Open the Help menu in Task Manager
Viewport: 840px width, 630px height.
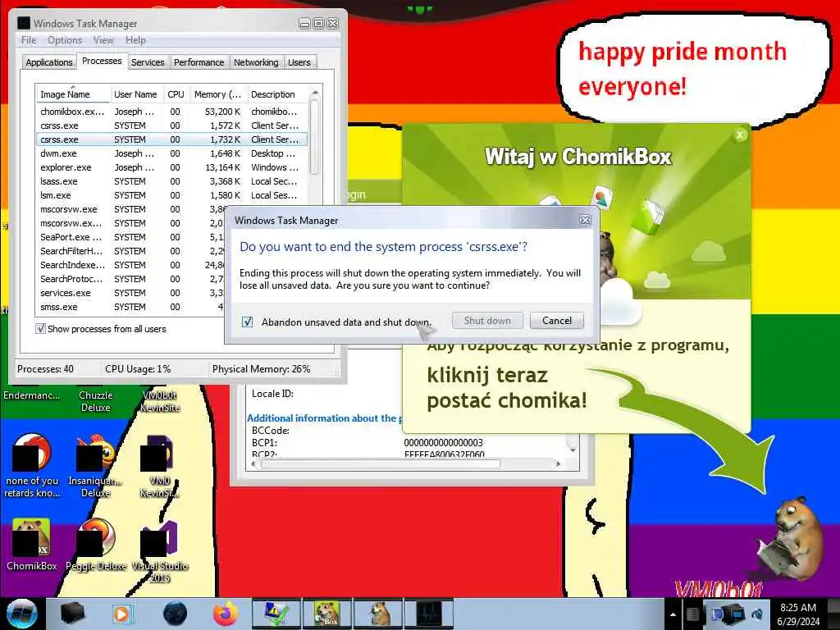pos(135,40)
